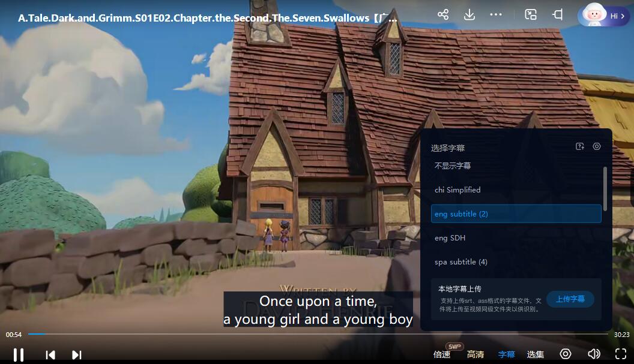The width and height of the screenshot is (634, 364).
Task: Click the subtitle list scrollbar
Action: point(605,189)
